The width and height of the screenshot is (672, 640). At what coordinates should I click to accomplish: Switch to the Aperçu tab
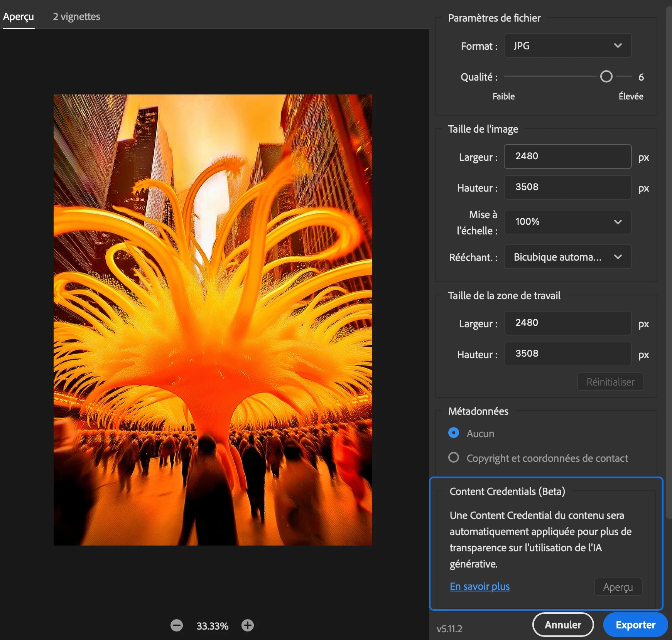[x=19, y=17]
